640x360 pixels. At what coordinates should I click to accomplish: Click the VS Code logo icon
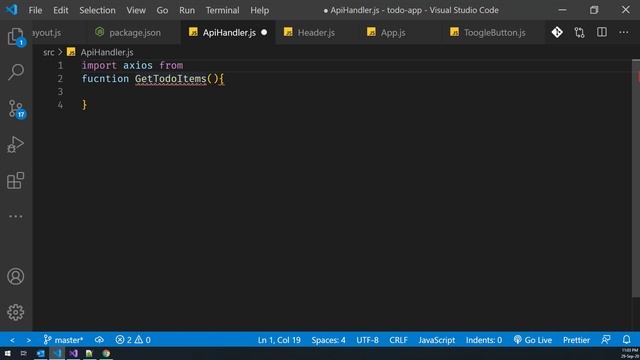11,9
